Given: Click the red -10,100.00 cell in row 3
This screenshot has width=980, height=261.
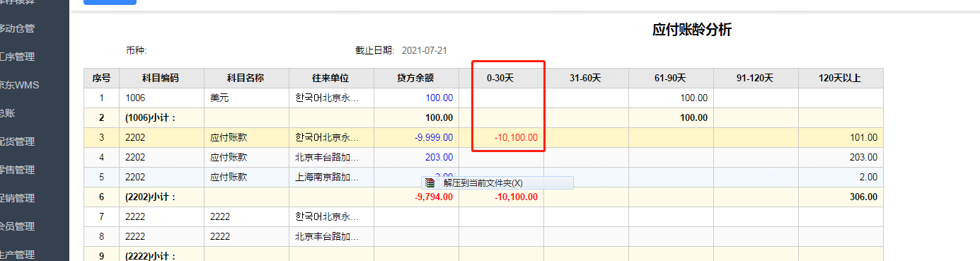Looking at the screenshot, I should click(x=516, y=138).
